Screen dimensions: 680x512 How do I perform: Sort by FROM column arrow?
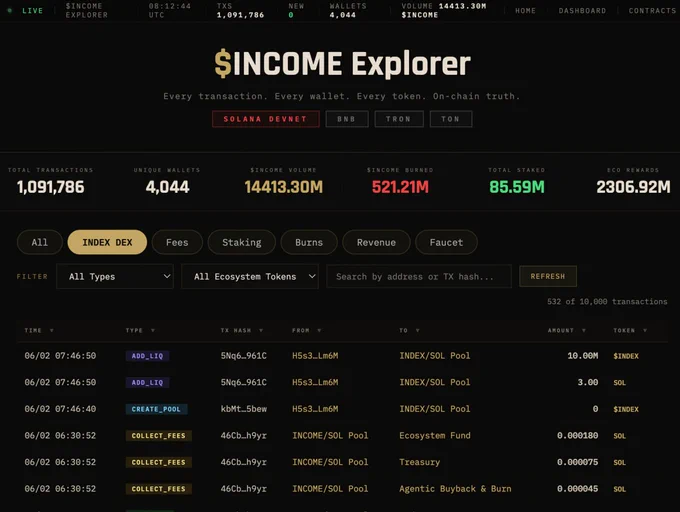(x=319, y=331)
